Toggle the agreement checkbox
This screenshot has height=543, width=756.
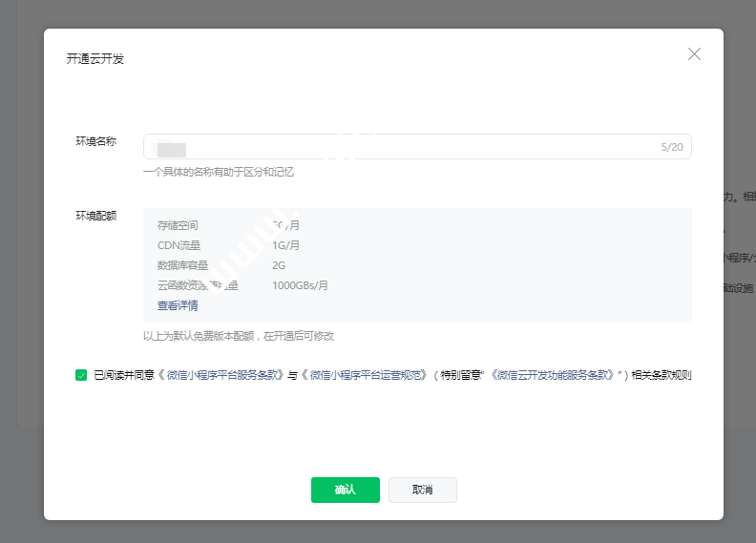(x=81, y=375)
